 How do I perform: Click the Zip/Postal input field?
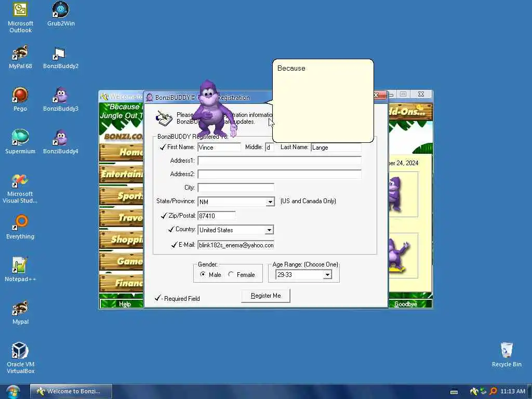point(217,216)
